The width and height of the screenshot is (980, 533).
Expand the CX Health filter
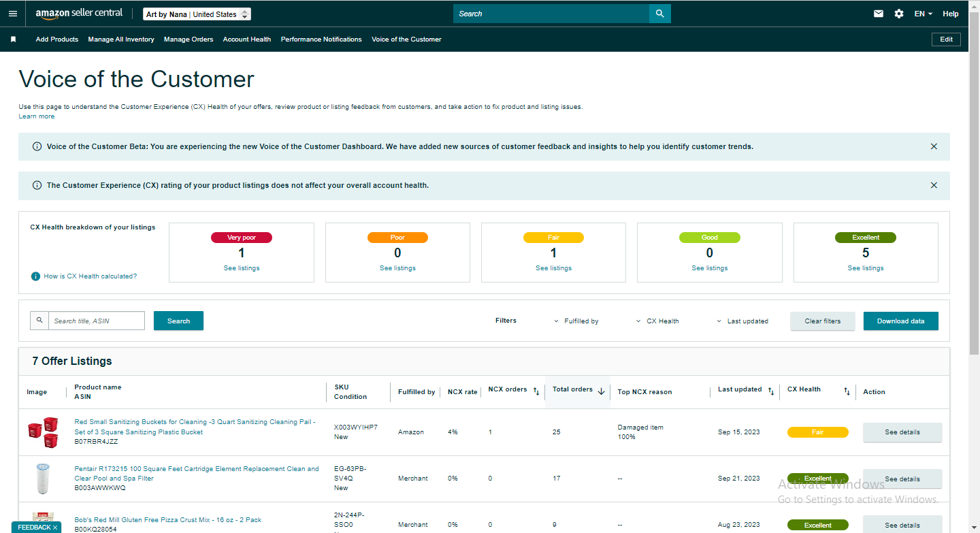click(x=657, y=321)
